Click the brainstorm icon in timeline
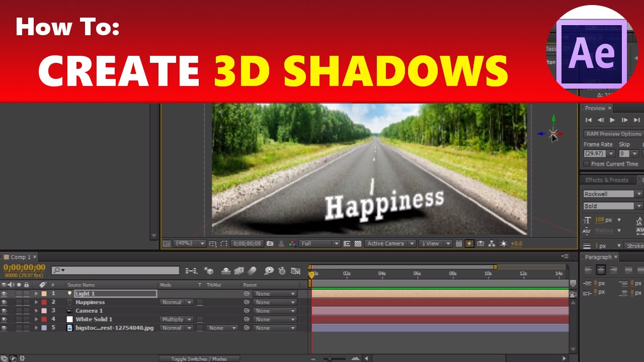644x362 pixels. pos(269,270)
